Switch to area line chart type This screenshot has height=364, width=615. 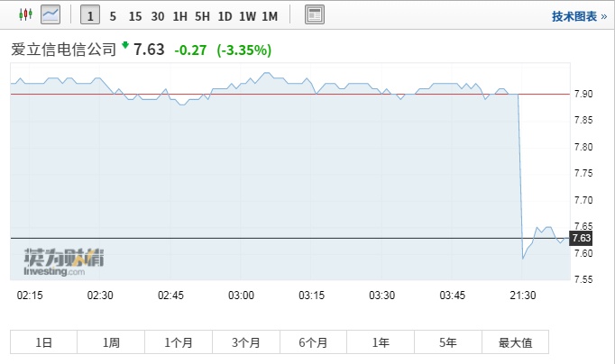51,14
